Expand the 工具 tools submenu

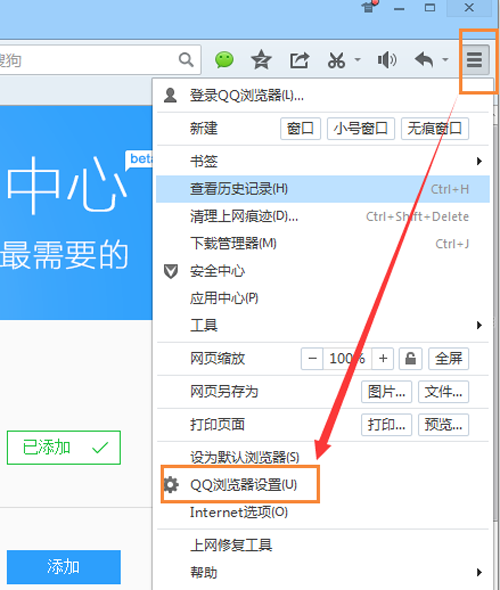[x=323, y=325]
